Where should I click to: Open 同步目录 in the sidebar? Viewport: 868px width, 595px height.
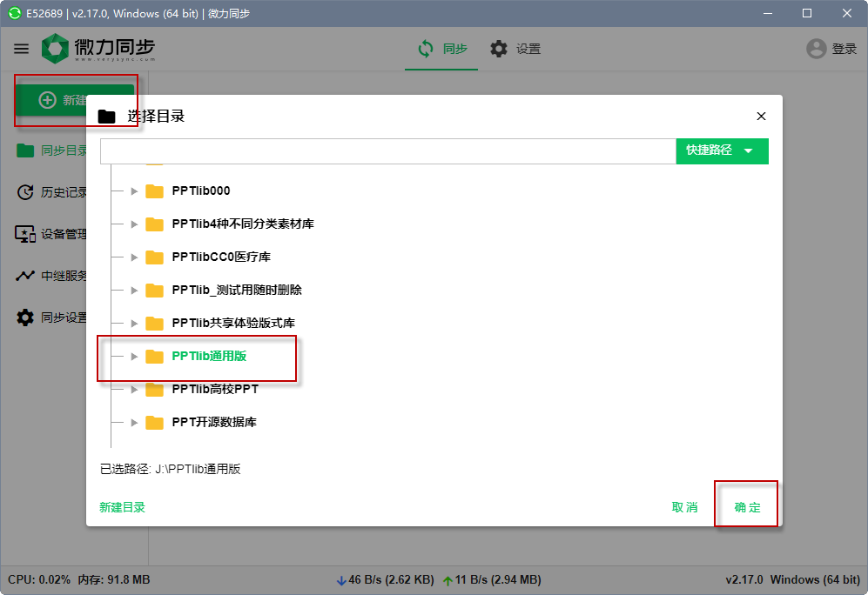[52, 150]
